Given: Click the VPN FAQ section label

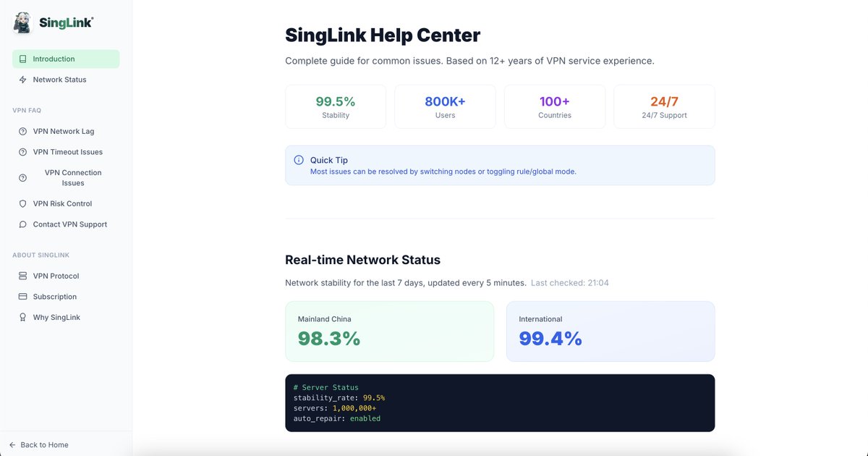Looking at the screenshot, I should (x=27, y=111).
